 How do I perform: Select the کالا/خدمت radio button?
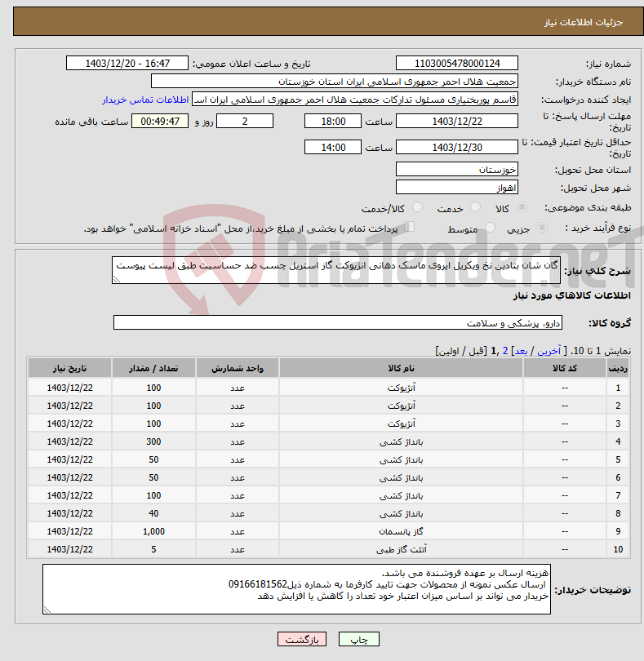[x=417, y=207]
